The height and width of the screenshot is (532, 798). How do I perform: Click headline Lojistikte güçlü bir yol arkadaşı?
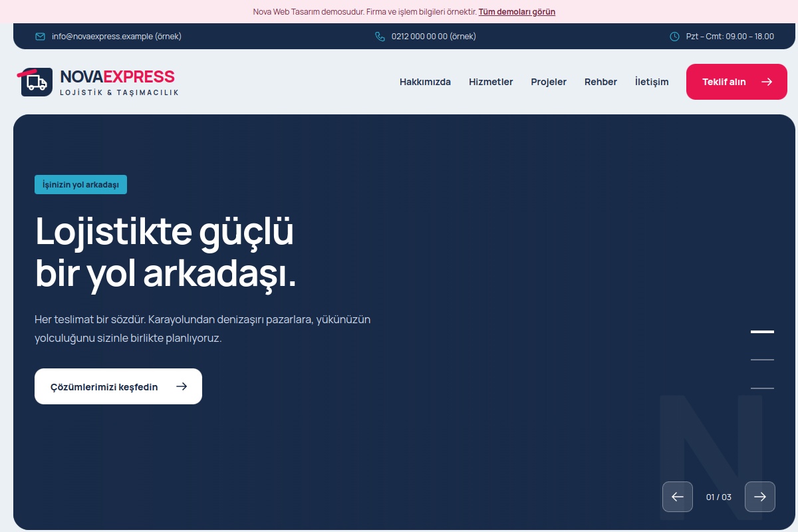166,253
